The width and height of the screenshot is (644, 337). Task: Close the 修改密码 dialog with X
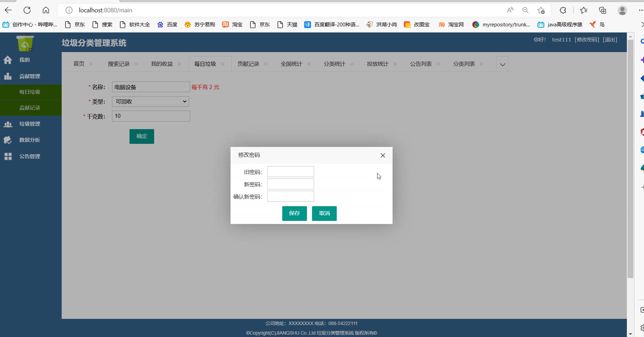[x=383, y=155]
